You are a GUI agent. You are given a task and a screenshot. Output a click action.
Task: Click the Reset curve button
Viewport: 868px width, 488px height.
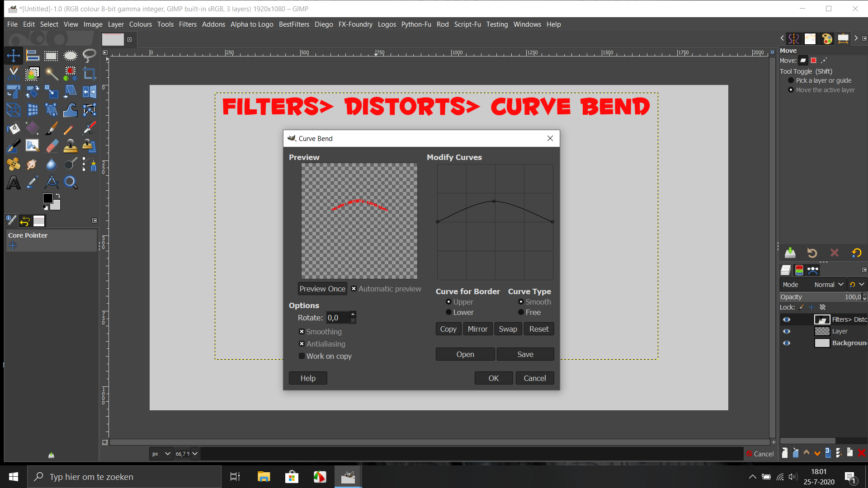[539, 329]
